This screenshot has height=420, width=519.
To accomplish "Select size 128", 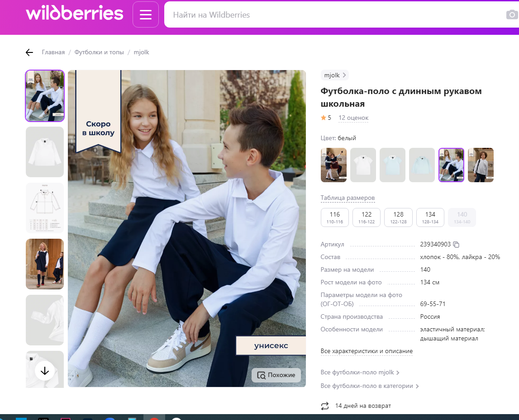I will 398,217.
